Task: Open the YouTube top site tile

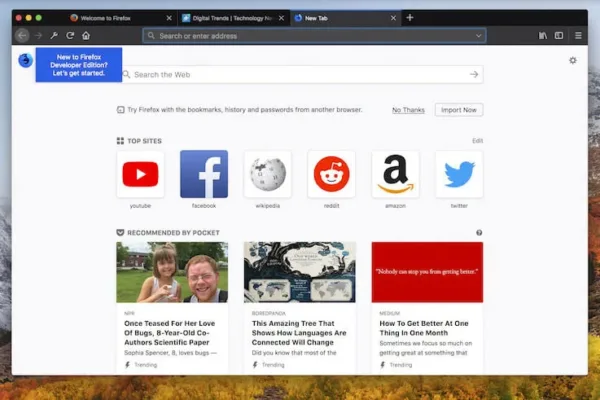Action: pyautogui.click(x=140, y=174)
